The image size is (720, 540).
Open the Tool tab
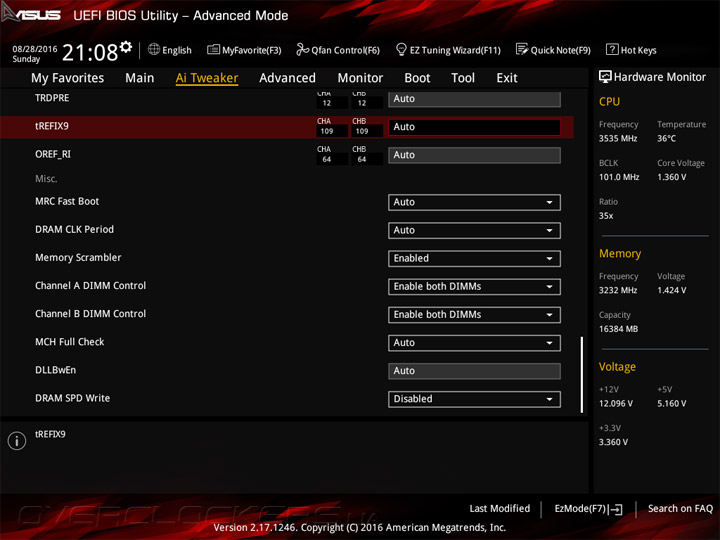coord(463,78)
